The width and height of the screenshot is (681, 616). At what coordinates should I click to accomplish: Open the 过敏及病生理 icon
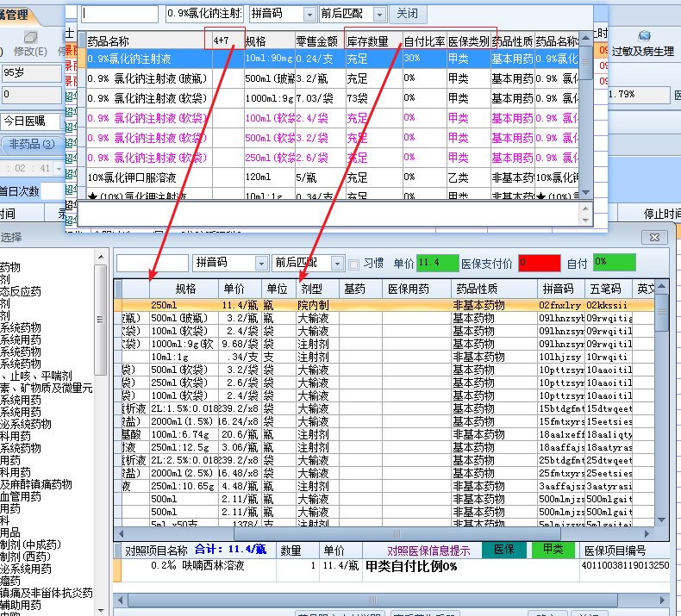pyautogui.click(x=645, y=36)
